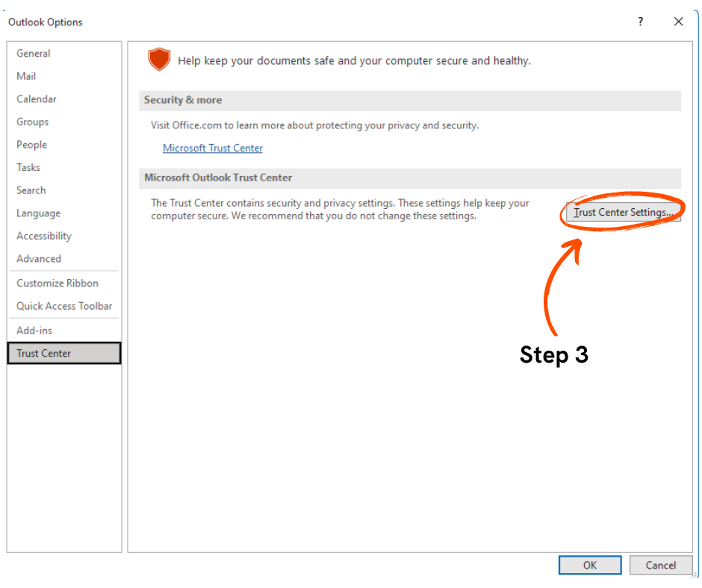This screenshot has height=588, width=702.
Task: Open Customize Ribbon settings
Action: click(x=56, y=283)
